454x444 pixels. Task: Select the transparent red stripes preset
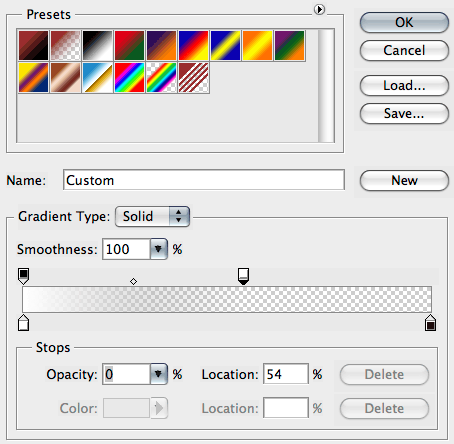coord(193,77)
